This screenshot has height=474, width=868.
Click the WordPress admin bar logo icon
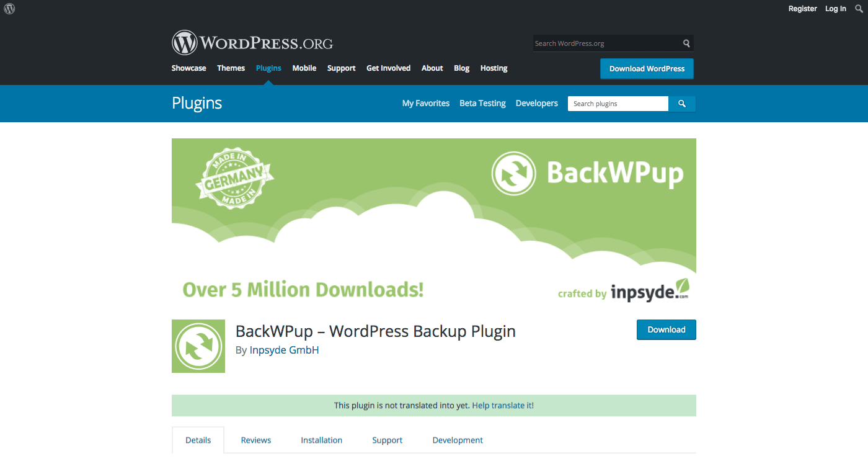[x=9, y=9]
